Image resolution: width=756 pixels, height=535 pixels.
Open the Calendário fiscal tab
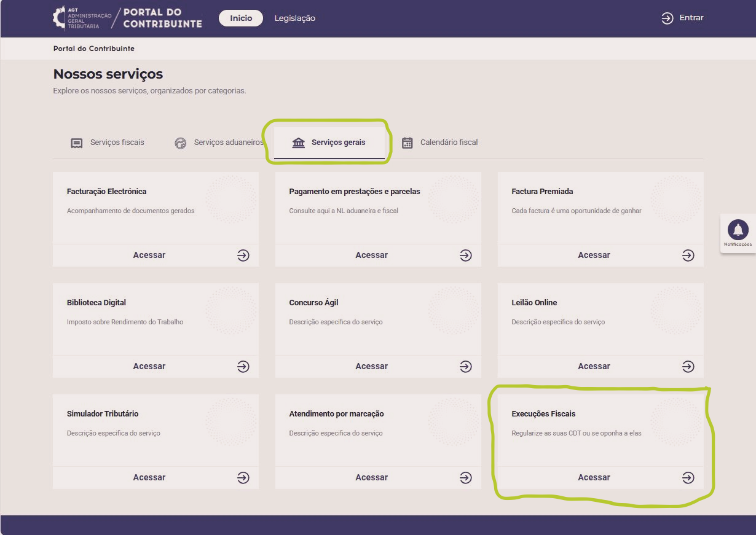coord(439,143)
